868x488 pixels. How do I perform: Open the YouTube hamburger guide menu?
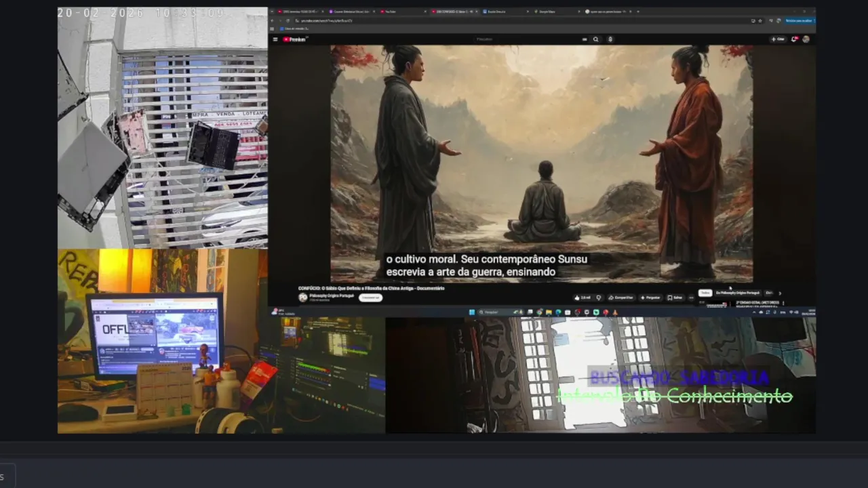[x=275, y=39]
